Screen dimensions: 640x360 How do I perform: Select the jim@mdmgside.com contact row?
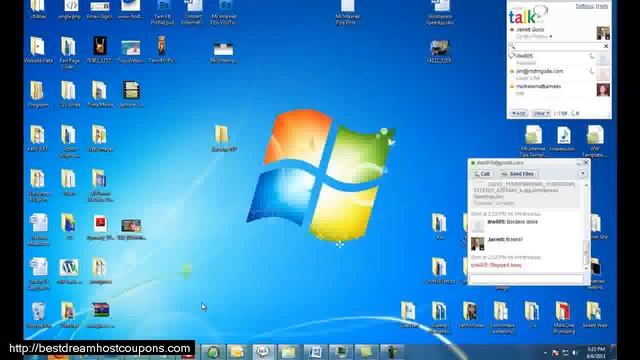[559, 74]
